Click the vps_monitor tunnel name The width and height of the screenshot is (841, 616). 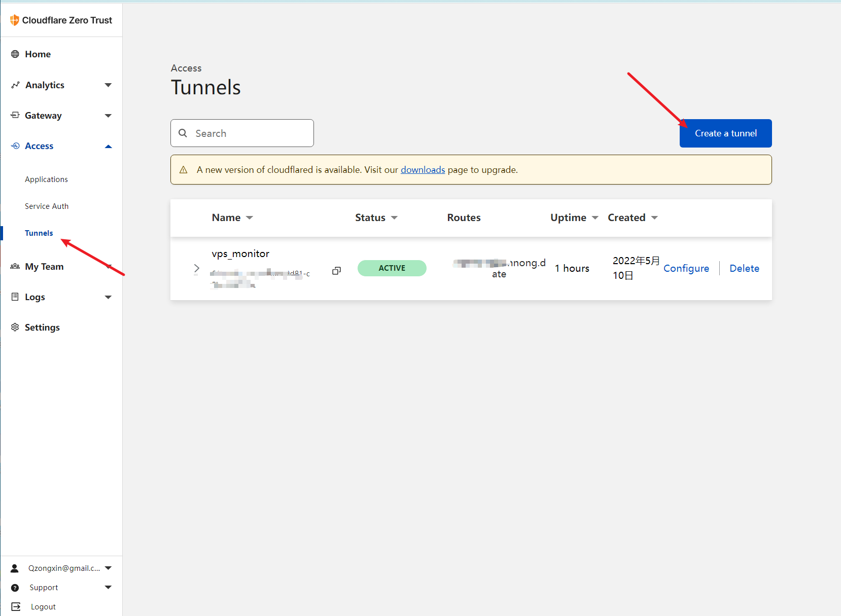240,253
